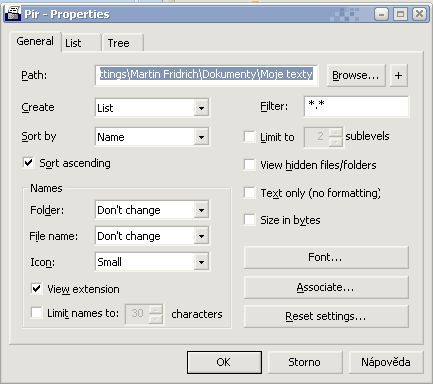This screenshot has height=384, width=433.
Task: Click into the Filter text field
Action: 356,107
